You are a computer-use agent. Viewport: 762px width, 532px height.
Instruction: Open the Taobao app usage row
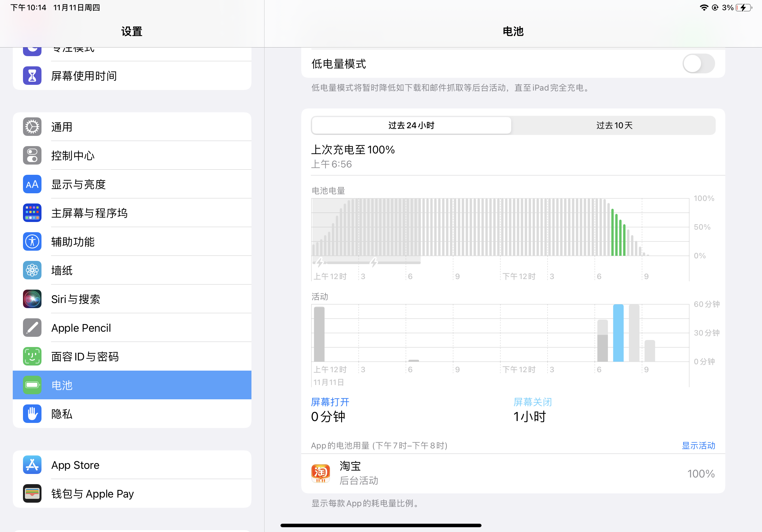(513, 473)
